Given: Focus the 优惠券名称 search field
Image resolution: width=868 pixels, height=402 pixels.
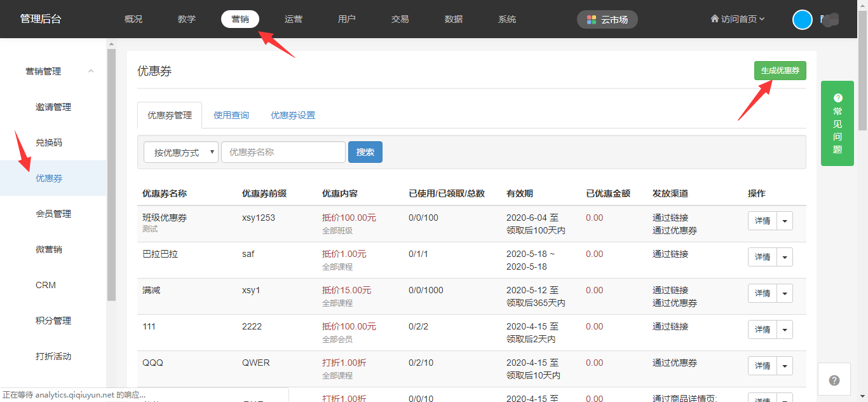Looking at the screenshot, I should (283, 153).
